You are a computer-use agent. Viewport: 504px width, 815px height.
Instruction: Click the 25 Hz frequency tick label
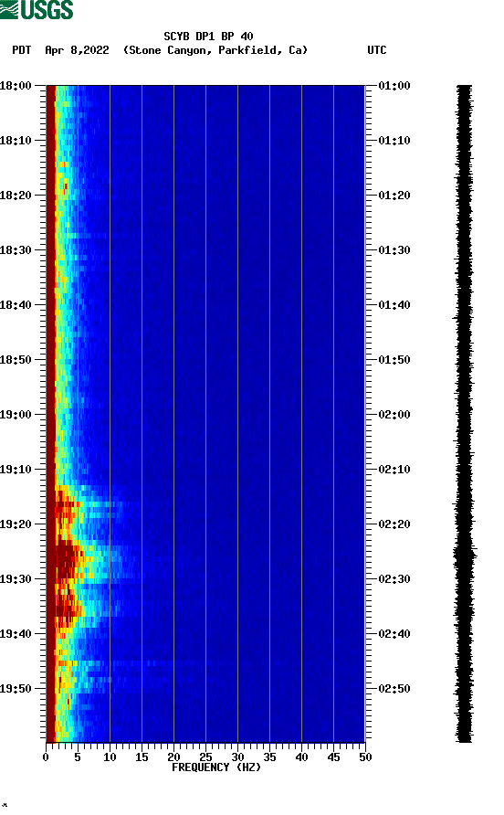pyautogui.click(x=205, y=757)
